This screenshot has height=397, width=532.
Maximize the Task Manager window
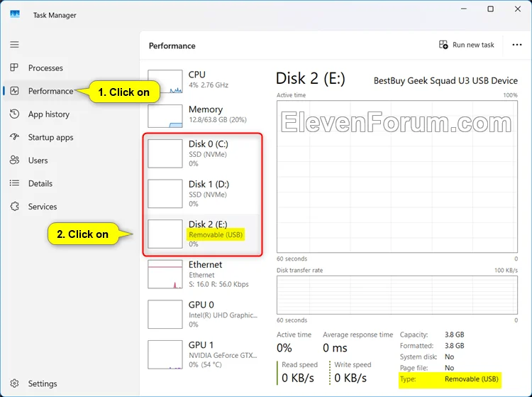(490, 9)
